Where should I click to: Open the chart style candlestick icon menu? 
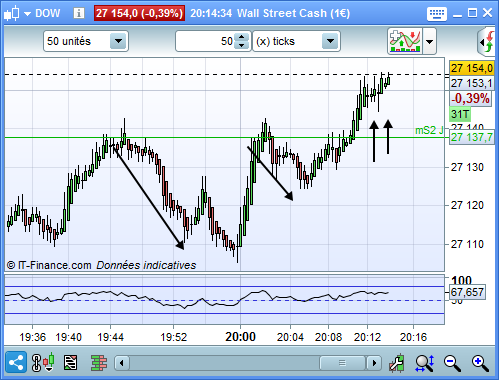point(11,14)
